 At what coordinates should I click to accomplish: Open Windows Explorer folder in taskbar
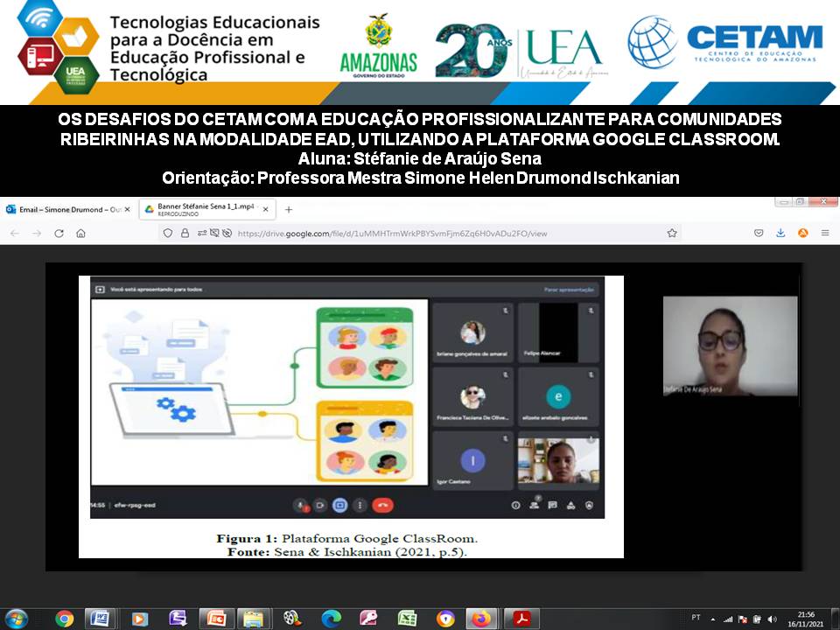click(254, 619)
